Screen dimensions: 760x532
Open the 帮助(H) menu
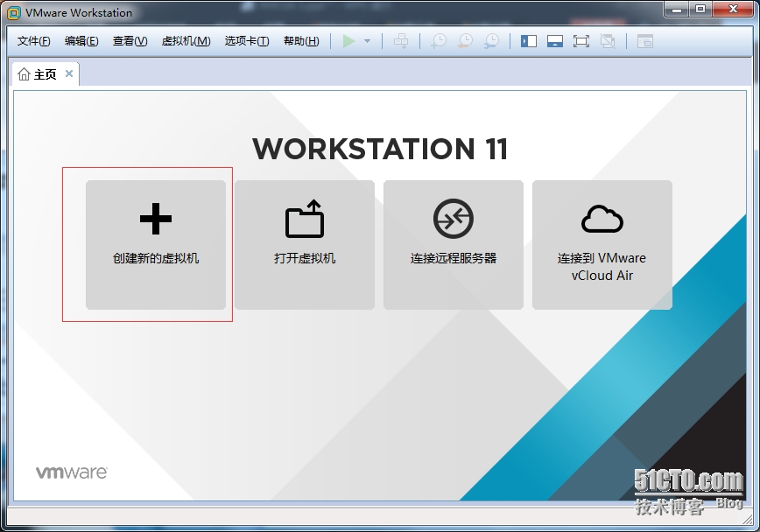pyautogui.click(x=301, y=41)
